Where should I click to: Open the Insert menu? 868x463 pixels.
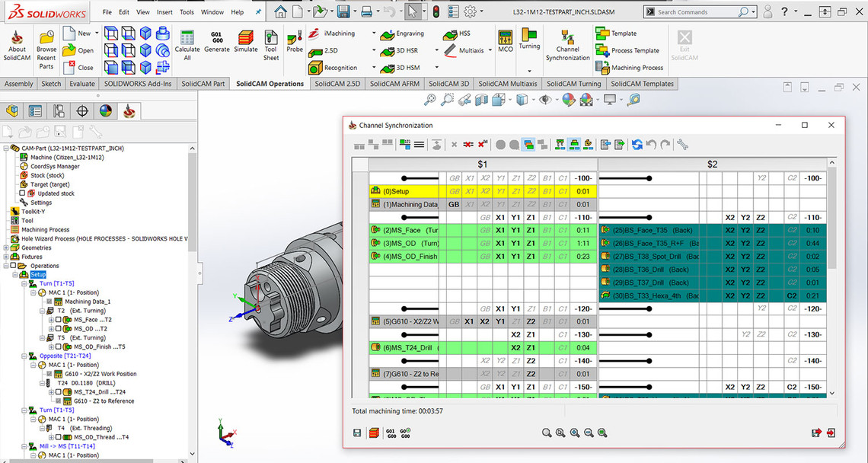coord(164,12)
